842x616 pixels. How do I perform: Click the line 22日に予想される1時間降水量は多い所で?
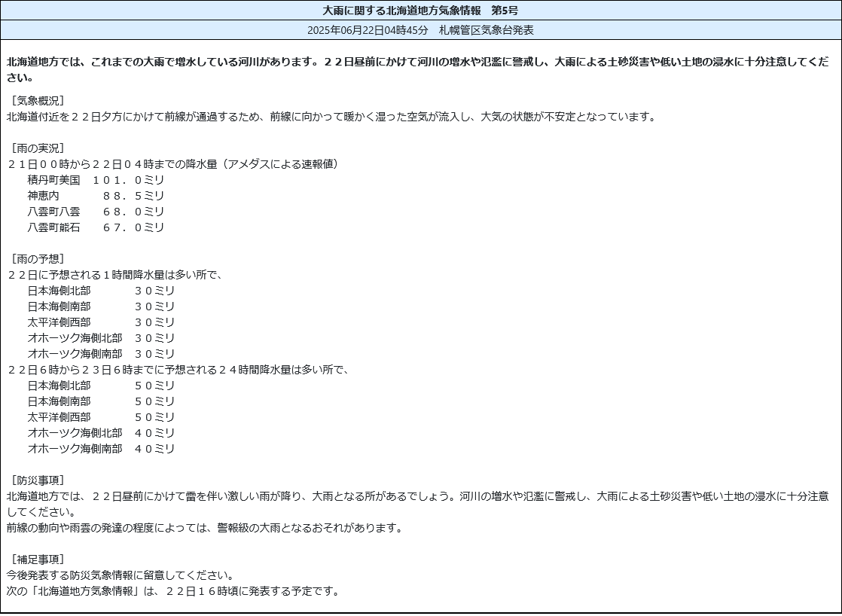coord(115,275)
